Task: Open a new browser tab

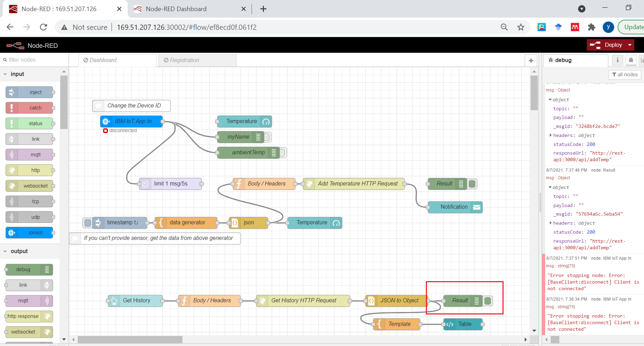Action: 263,9
